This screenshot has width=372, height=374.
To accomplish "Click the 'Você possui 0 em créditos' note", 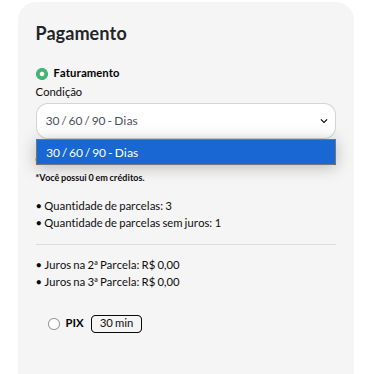I will click(x=90, y=178).
